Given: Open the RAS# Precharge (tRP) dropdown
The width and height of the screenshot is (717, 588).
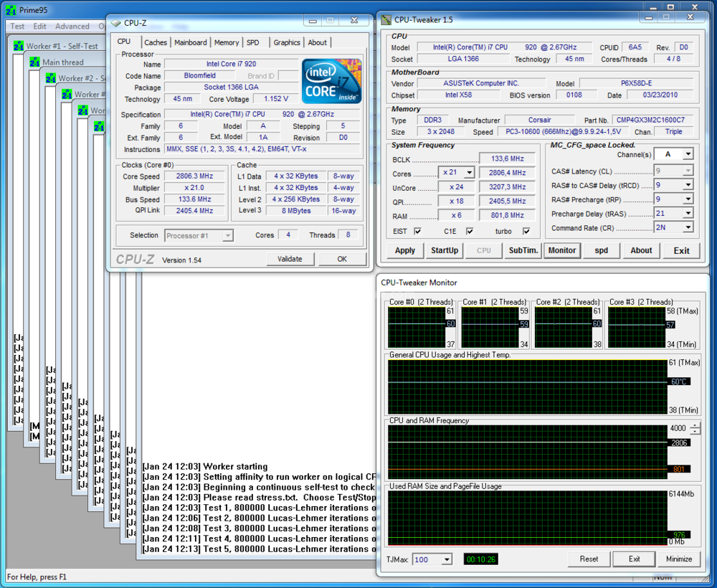Looking at the screenshot, I should [x=688, y=199].
